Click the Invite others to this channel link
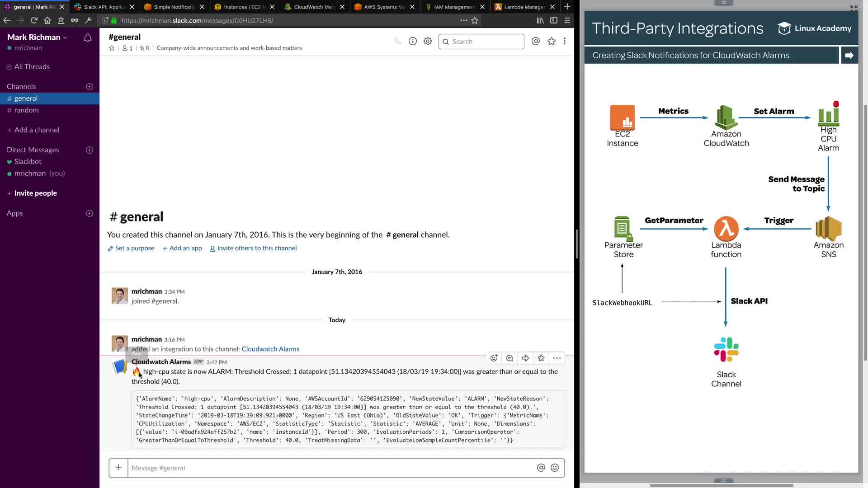Image resolution: width=868 pixels, height=488 pixels. [x=256, y=248]
